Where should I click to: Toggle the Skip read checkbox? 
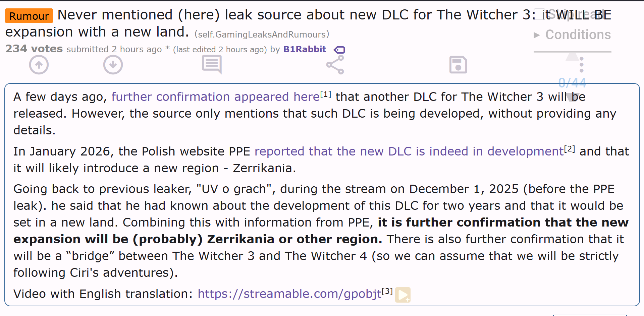pos(539,15)
